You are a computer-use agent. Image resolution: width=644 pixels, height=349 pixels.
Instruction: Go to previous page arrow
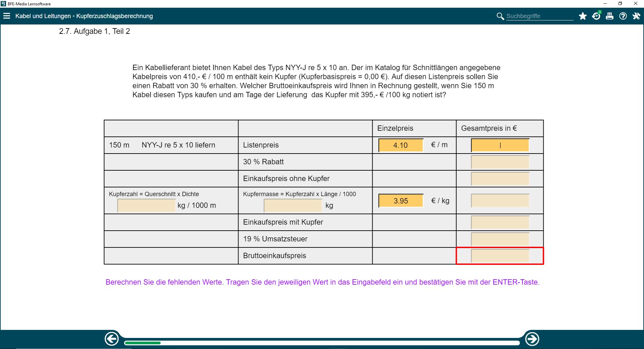(112, 339)
